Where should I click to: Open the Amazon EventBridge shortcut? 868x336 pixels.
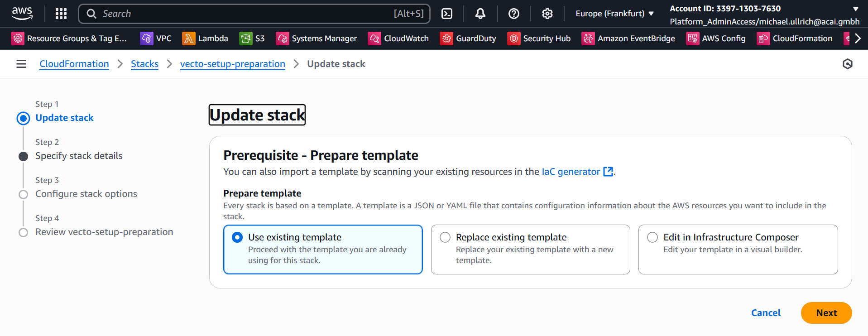(x=628, y=38)
